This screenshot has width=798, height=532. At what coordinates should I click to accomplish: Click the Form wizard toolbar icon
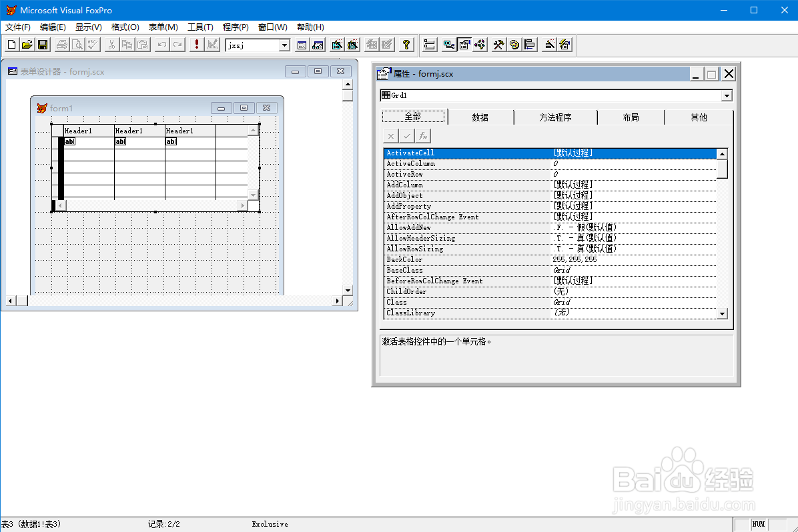[x=337, y=45]
